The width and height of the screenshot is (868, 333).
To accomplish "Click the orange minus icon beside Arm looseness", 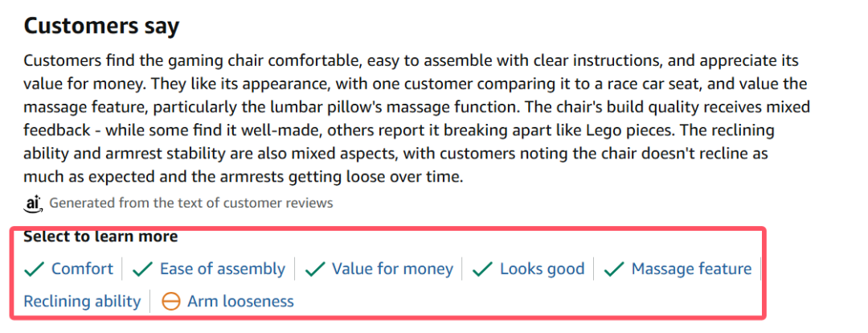I will click(x=170, y=302).
